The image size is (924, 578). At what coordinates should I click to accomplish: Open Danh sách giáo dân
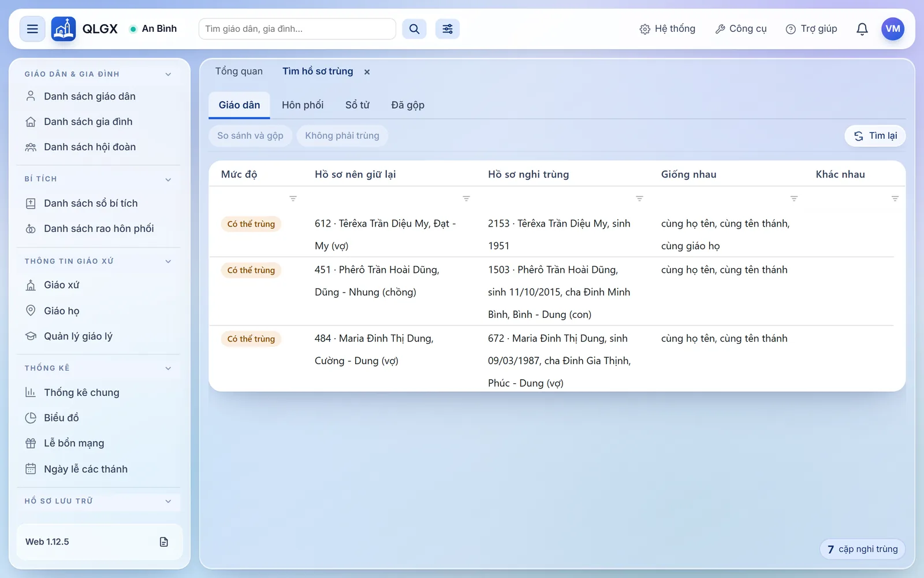click(x=99, y=97)
